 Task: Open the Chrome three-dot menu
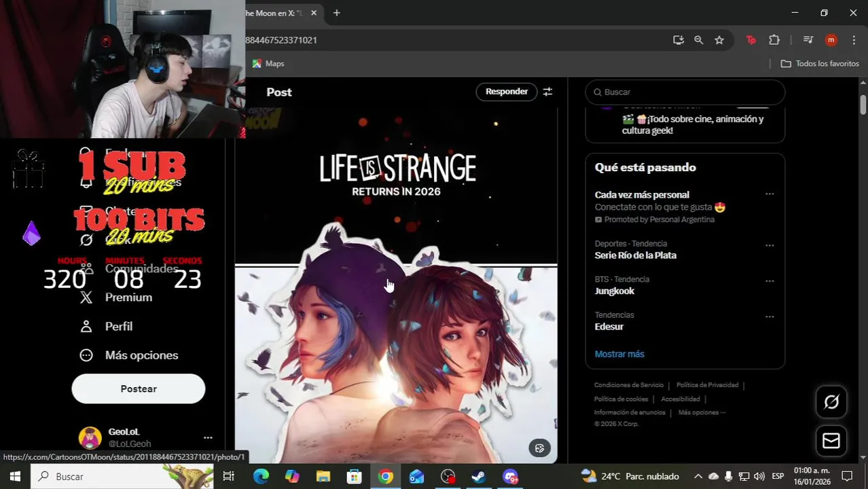(854, 40)
